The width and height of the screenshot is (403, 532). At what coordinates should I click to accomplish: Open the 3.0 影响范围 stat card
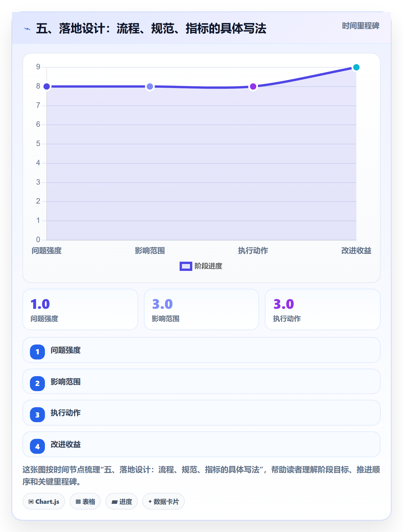[x=201, y=309]
